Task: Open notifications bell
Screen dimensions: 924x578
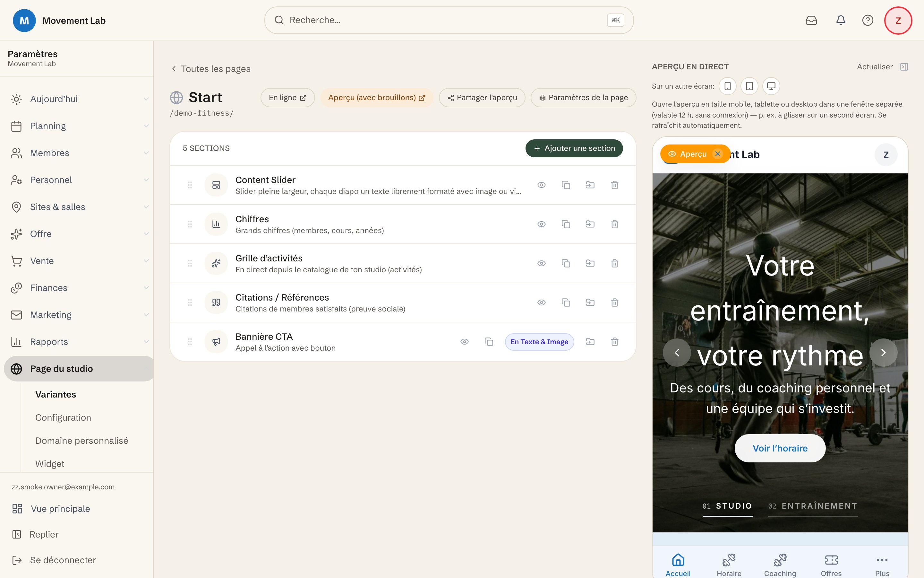Action: tap(840, 20)
